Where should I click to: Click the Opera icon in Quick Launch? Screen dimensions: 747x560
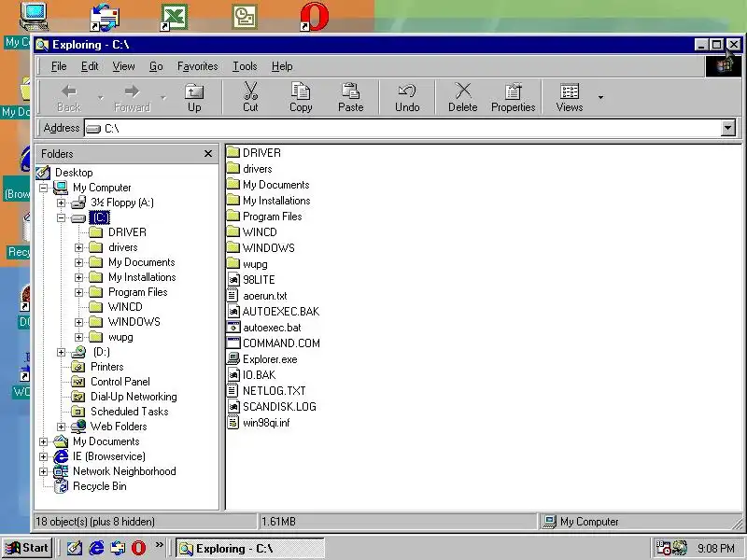[x=138, y=548]
